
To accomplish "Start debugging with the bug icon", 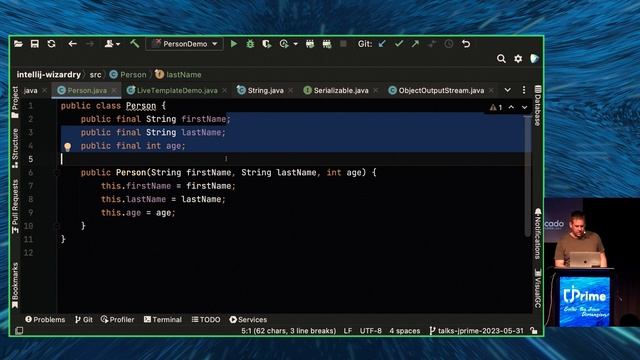I will pyautogui.click(x=250, y=44).
